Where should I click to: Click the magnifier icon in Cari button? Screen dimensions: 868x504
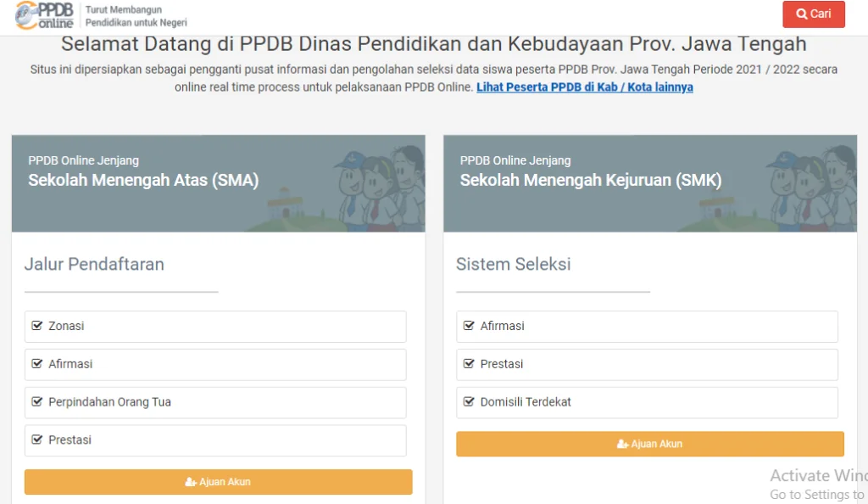801,14
